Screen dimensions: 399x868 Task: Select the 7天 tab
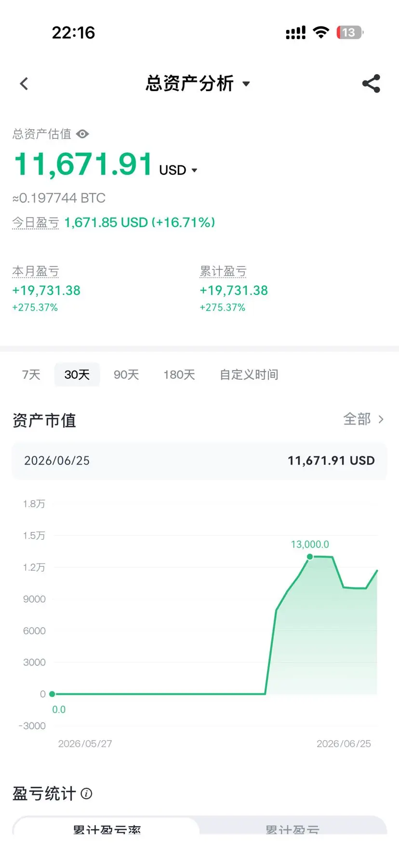[31, 374]
